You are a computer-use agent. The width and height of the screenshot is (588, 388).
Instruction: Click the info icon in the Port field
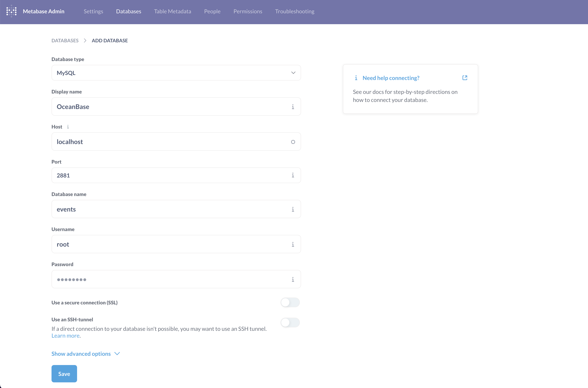click(x=293, y=175)
